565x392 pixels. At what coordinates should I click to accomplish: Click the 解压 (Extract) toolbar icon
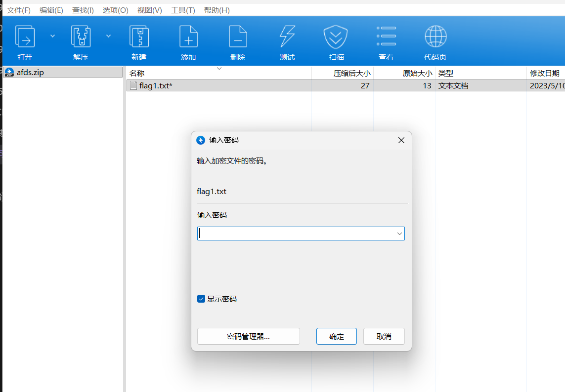pos(81,37)
